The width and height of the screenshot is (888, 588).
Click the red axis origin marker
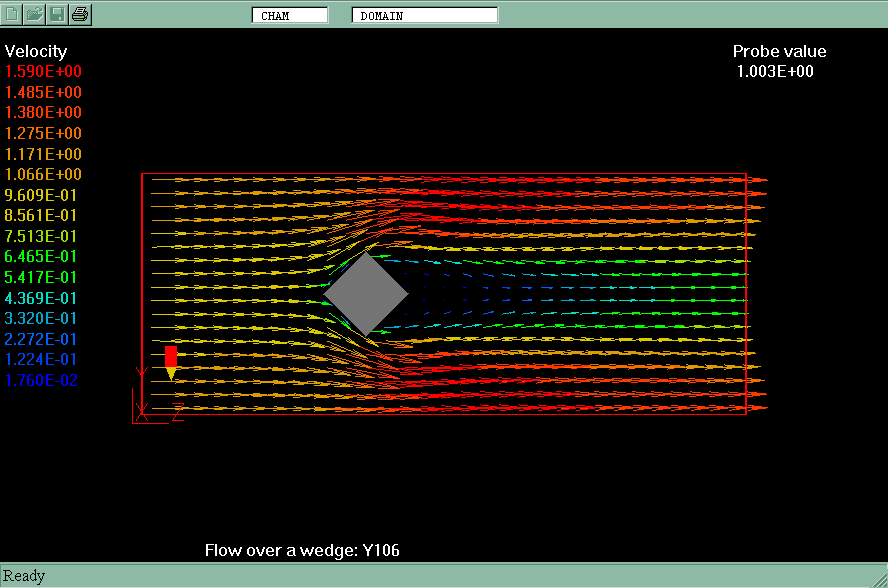141,413
